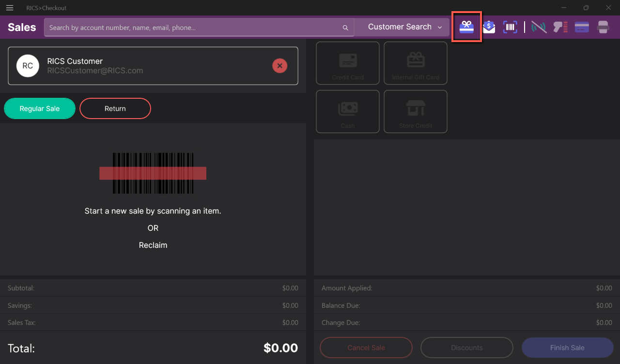Screen dimensions: 620x364
Task: Click the crossed-out wireless signal icon
Action: [x=539, y=27]
